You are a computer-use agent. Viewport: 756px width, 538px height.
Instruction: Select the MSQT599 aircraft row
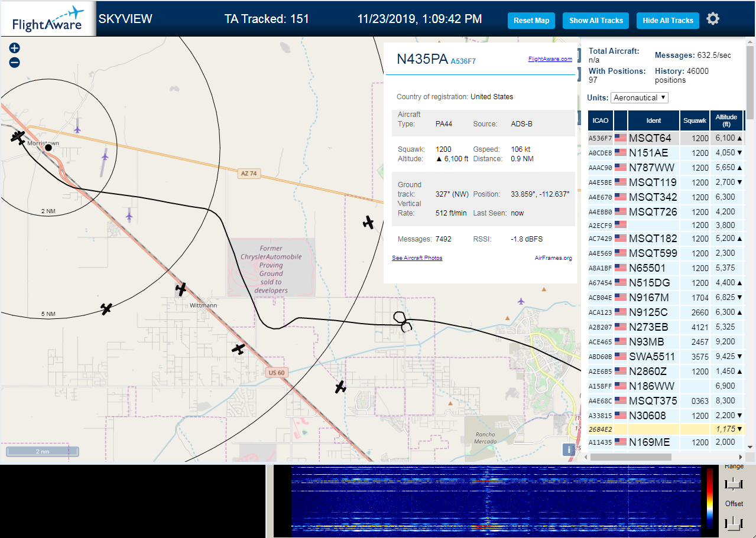(666, 253)
